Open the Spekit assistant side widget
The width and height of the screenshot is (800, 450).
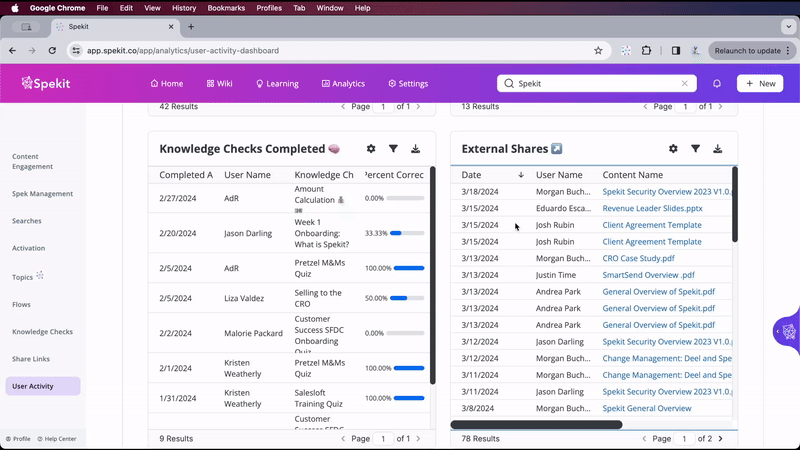tap(788, 332)
